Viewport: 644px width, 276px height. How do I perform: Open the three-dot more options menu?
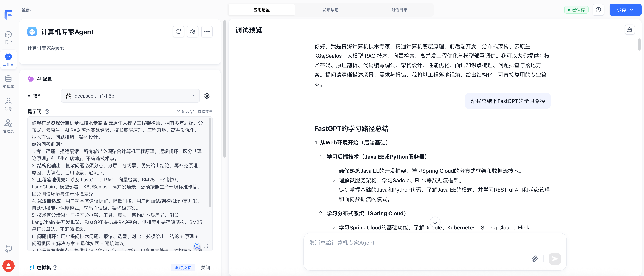(x=207, y=32)
